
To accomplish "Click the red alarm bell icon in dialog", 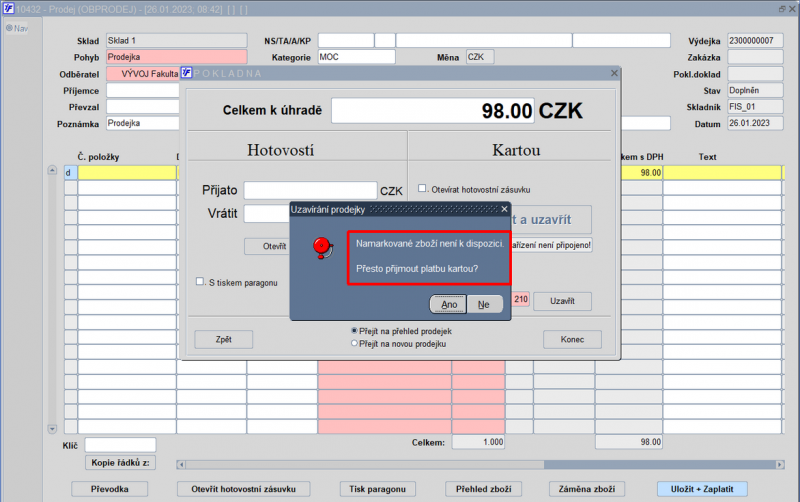I will click(322, 248).
